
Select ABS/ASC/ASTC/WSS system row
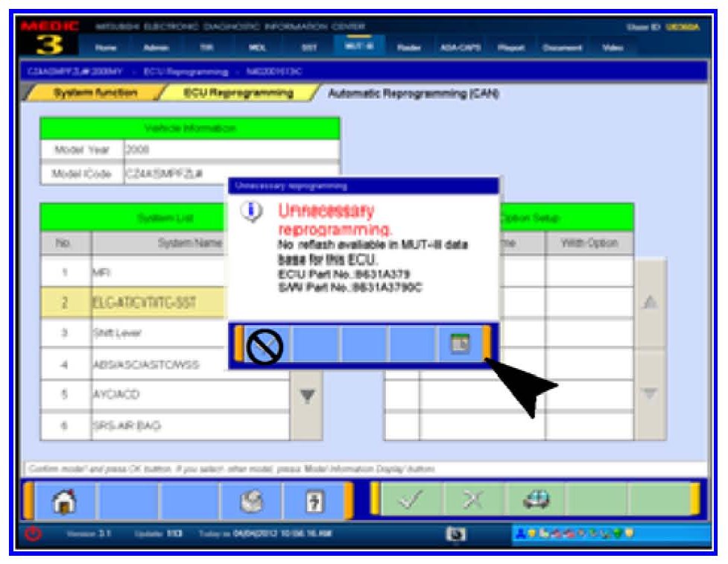point(149,364)
